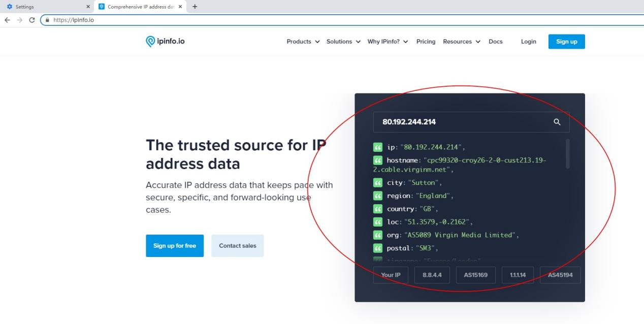Switch to the Settings browser tab

(47, 7)
